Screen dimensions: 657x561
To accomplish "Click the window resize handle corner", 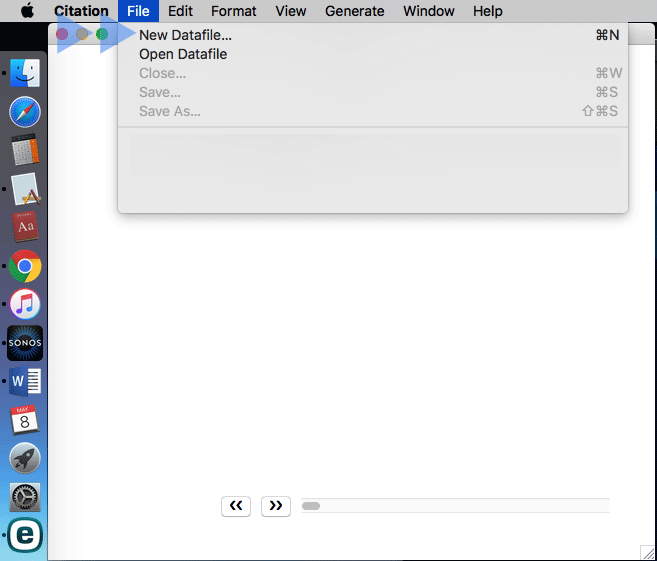I will pyautogui.click(x=648, y=552).
